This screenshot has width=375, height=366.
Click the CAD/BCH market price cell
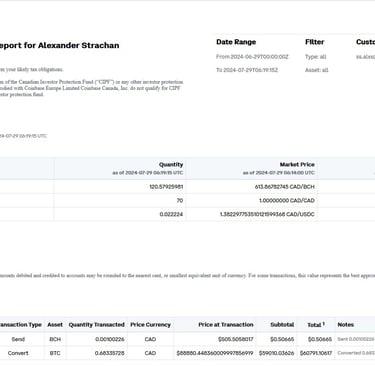coord(284,187)
